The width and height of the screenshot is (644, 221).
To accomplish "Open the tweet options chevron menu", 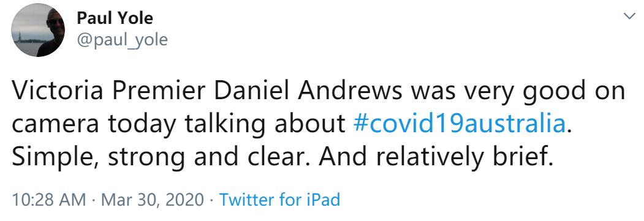I will (x=629, y=17).
